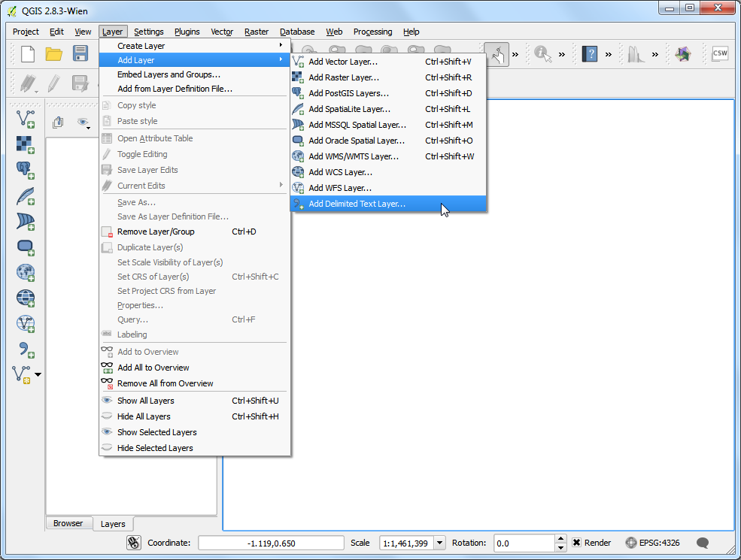
Task: Choose Remove Layer/Group menu item
Action: [x=194, y=232]
